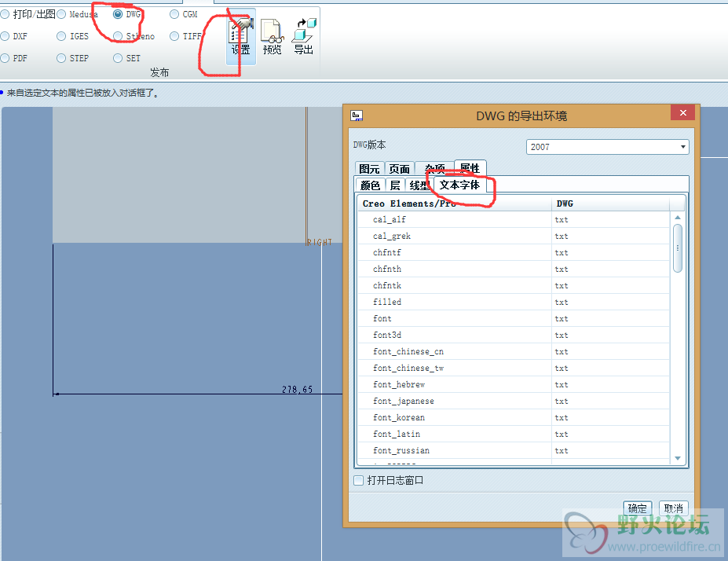Image resolution: width=728 pixels, height=561 pixels.
Task: Click the font list scroll-down arrow
Action: tap(678, 458)
